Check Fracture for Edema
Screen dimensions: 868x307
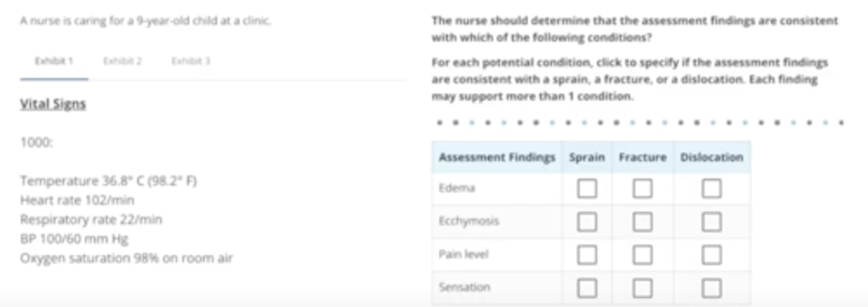click(x=643, y=189)
